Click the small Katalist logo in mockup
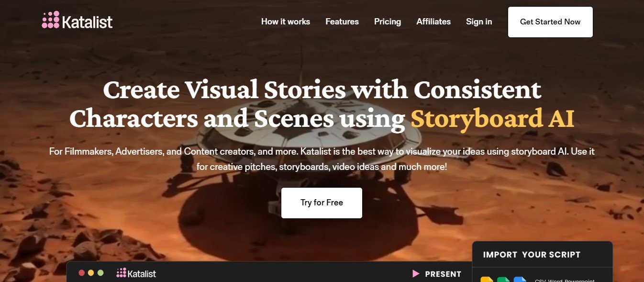This screenshot has width=644, height=282. click(136, 273)
